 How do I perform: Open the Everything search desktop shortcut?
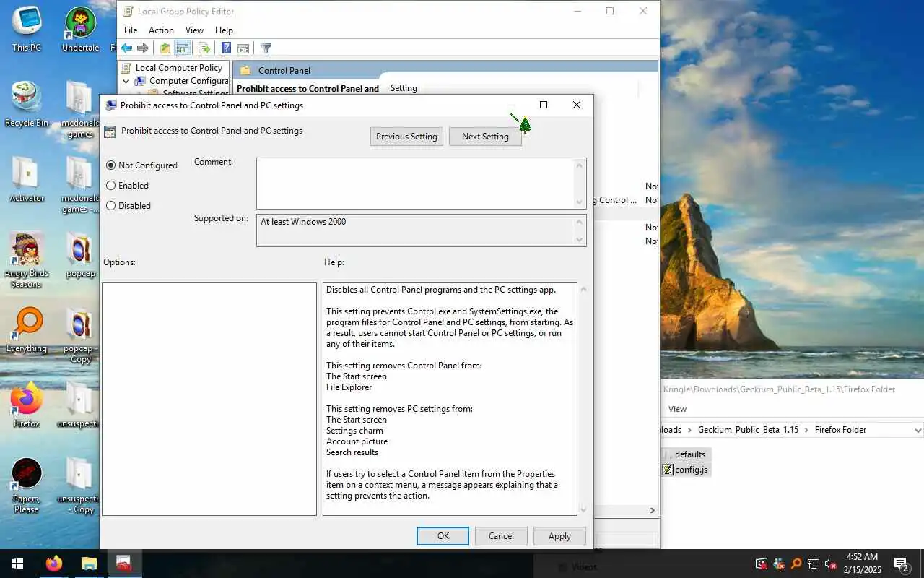pos(27,330)
